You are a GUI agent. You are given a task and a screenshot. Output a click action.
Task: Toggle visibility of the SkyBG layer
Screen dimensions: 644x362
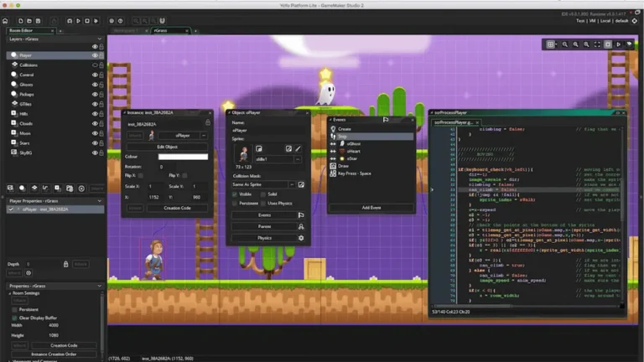(x=95, y=153)
